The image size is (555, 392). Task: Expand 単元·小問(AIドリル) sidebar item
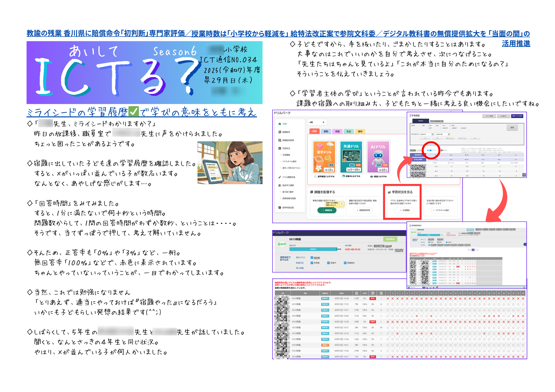coord(290,168)
